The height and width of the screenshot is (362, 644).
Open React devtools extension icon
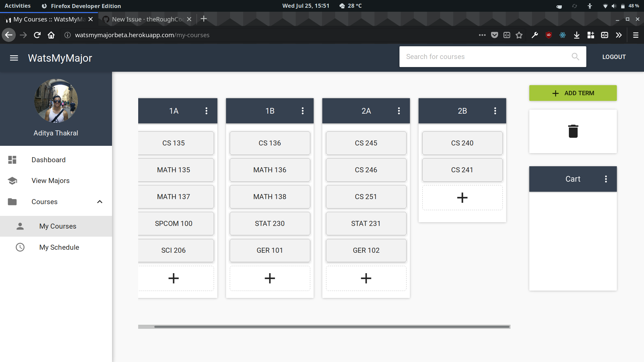coord(562,35)
